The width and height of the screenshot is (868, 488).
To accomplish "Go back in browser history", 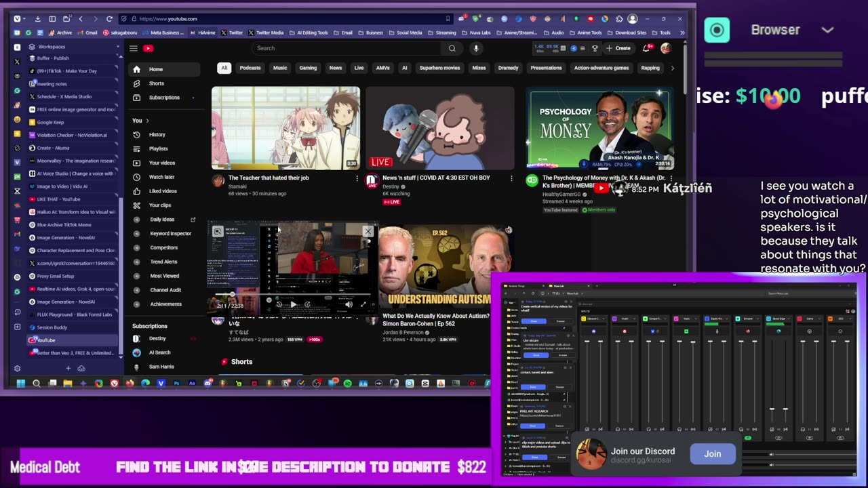I will pos(81,19).
